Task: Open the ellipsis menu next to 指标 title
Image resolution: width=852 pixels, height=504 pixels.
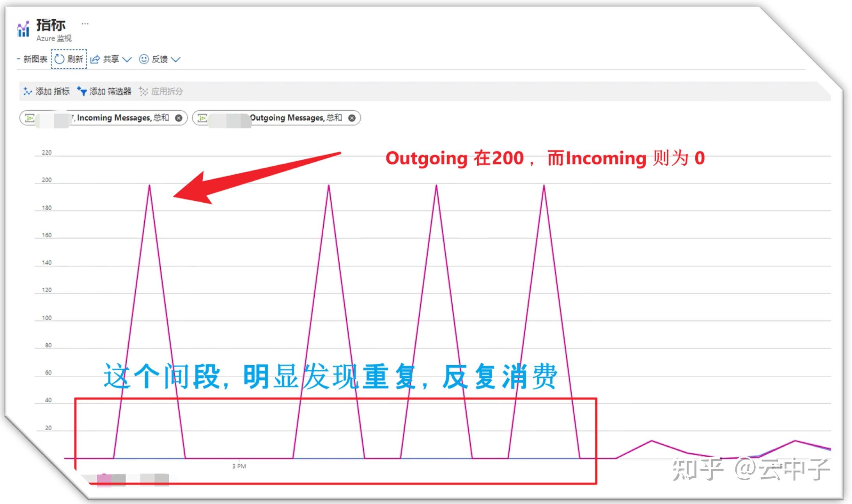Action: [x=85, y=24]
